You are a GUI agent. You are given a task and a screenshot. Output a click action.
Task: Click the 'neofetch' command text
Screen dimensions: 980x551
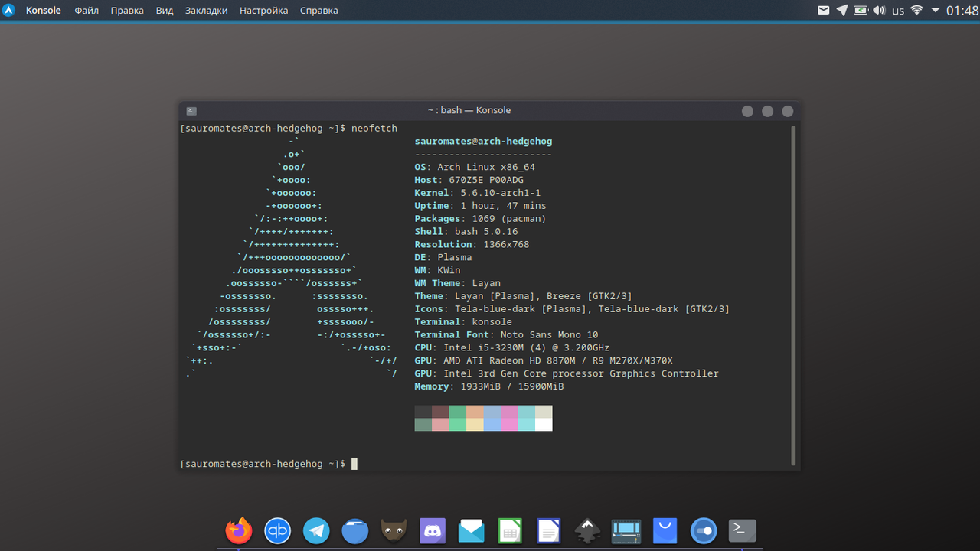[x=374, y=128]
